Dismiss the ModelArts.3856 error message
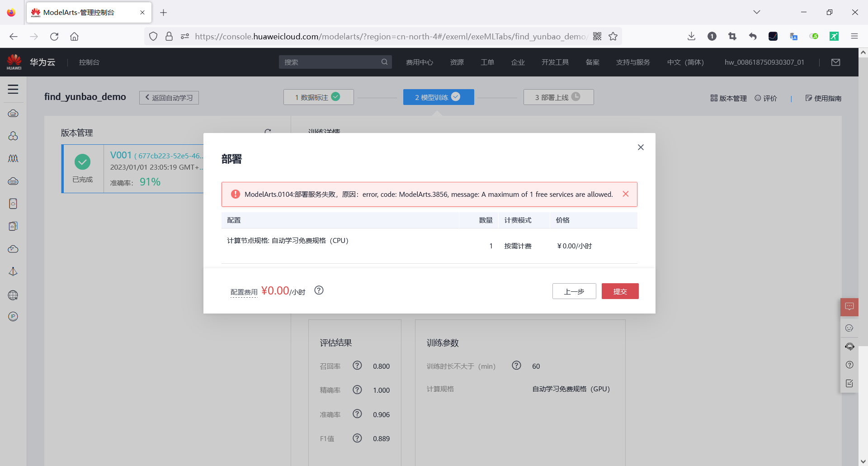This screenshot has width=868, height=466. click(626, 194)
